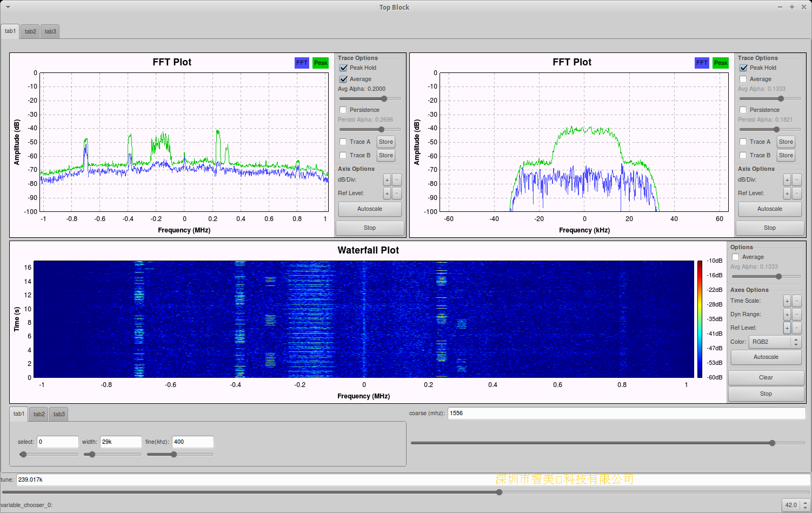The height and width of the screenshot is (513, 812).
Task: Decrease dB/Div with minus in right FFT plot
Action: pos(797,180)
